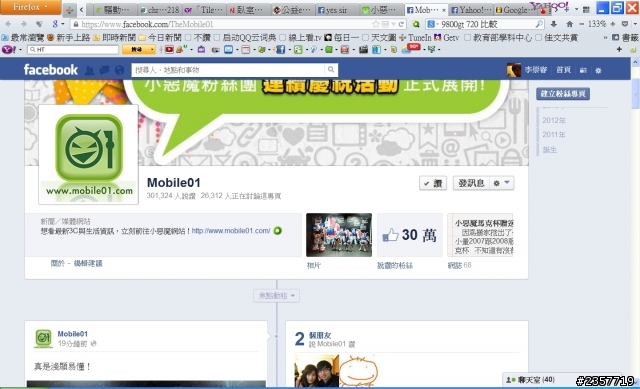
Task: Click the yellow 搜尋 Yahoo toolbar button
Action: [x=136, y=50]
